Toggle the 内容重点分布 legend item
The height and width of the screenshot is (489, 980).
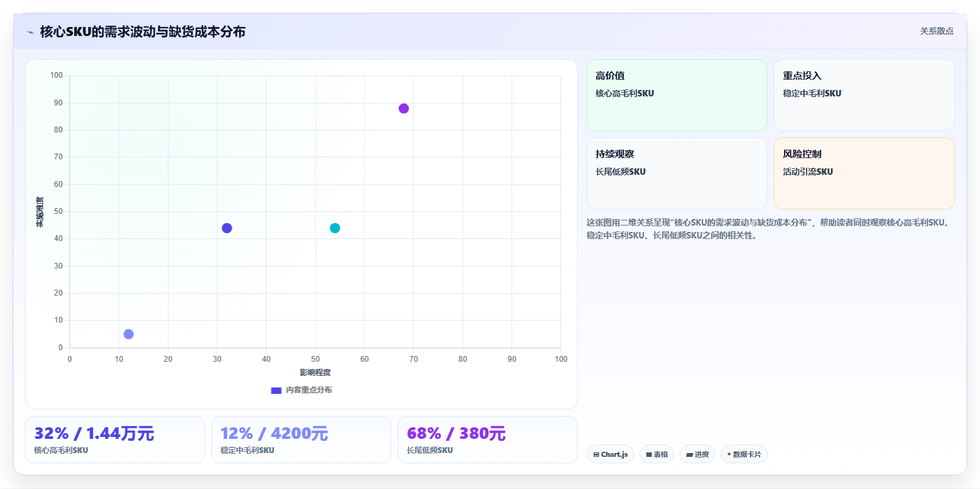point(301,390)
